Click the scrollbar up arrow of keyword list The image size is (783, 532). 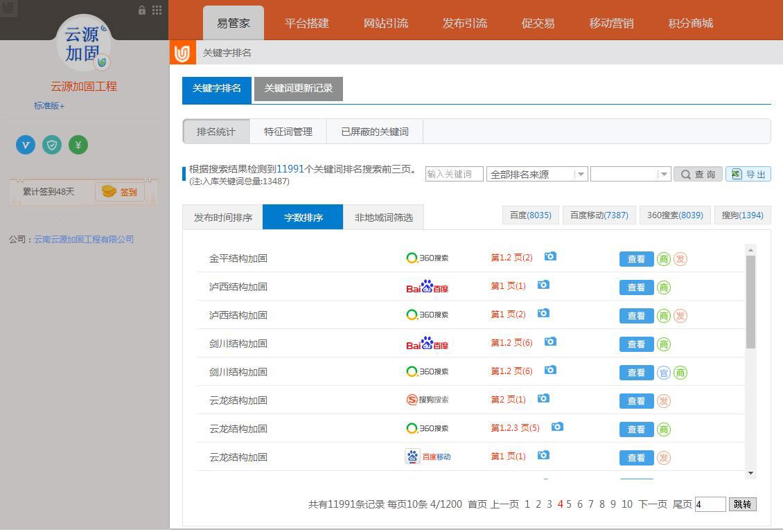750,249
